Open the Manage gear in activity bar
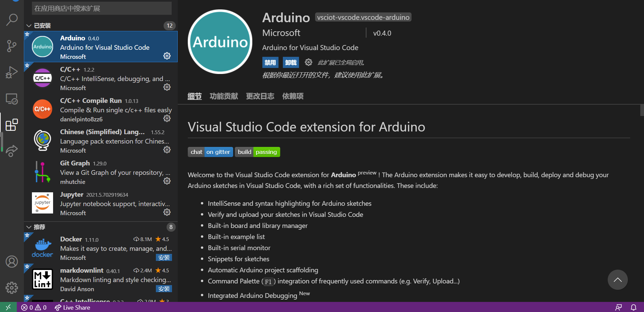 tap(12, 288)
